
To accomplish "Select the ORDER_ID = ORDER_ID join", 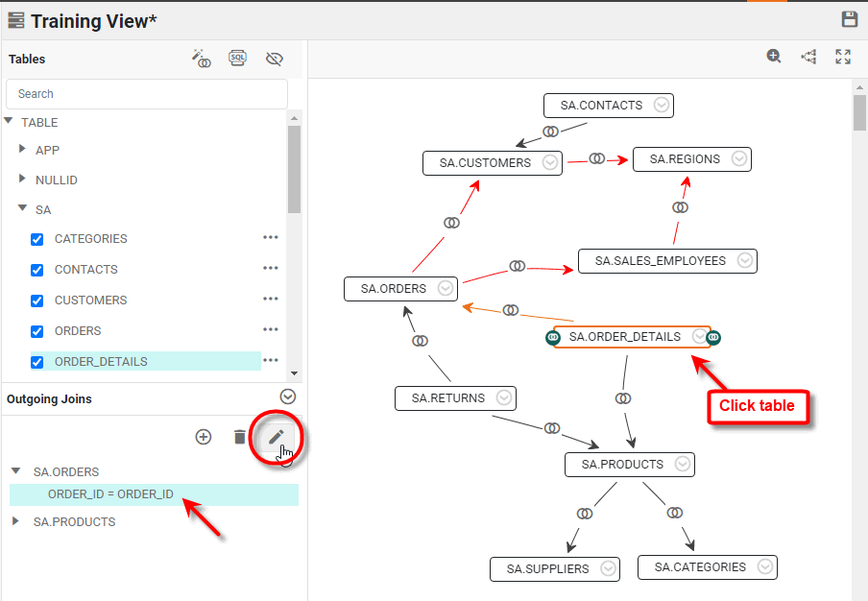I will pos(110,494).
